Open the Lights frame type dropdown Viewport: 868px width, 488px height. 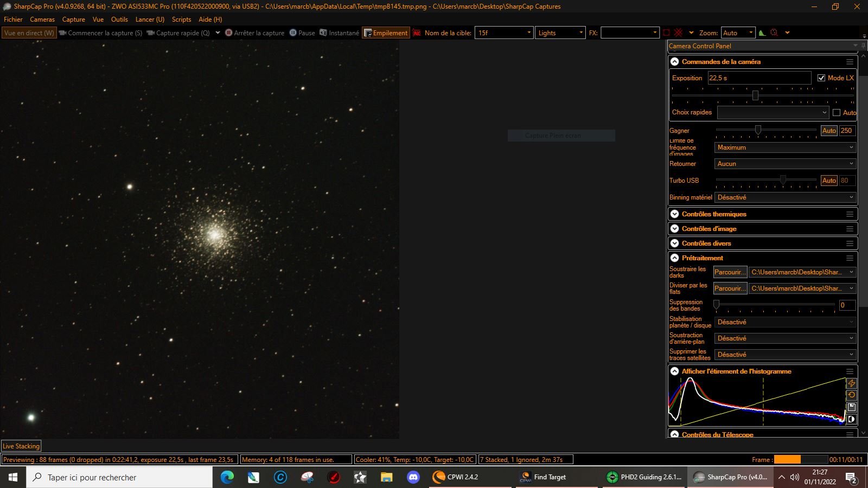[560, 33]
